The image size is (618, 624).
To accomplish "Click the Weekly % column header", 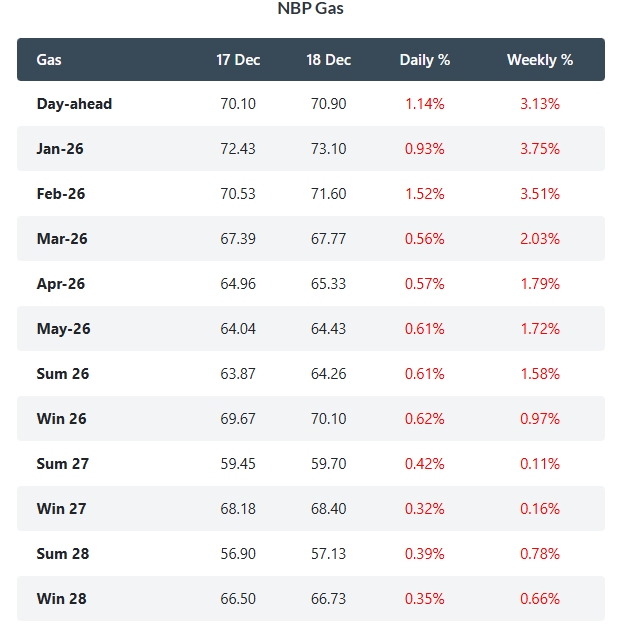I will coord(540,60).
